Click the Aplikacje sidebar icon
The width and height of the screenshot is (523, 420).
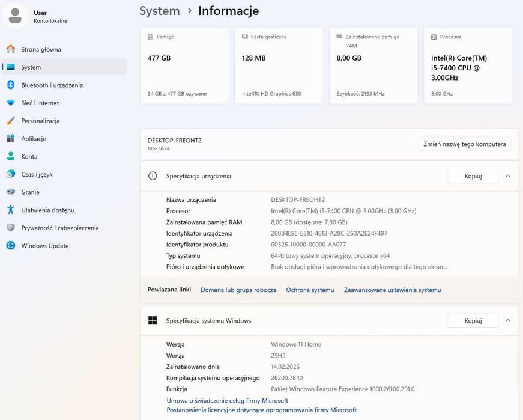10,139
